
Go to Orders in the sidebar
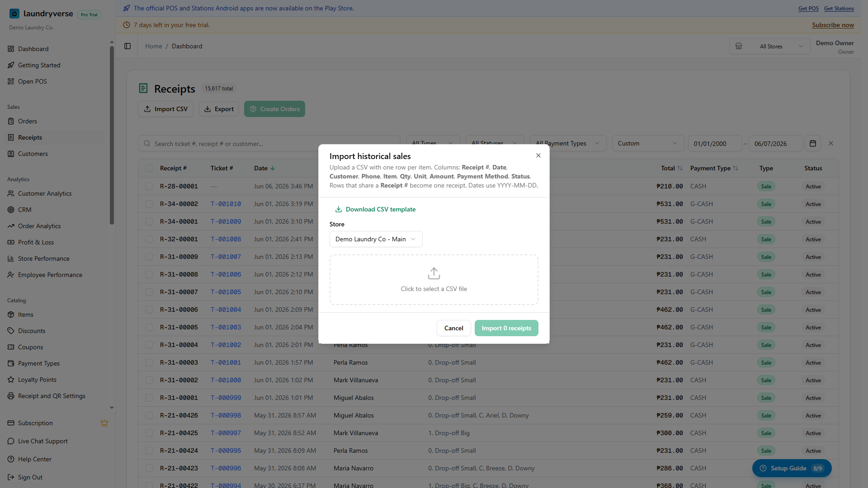(27, 121)
